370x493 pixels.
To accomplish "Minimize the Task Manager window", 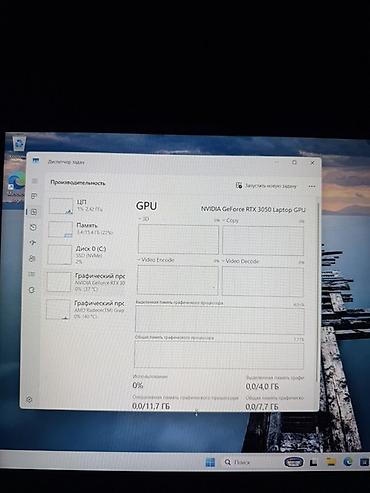I will pos(276,162).
